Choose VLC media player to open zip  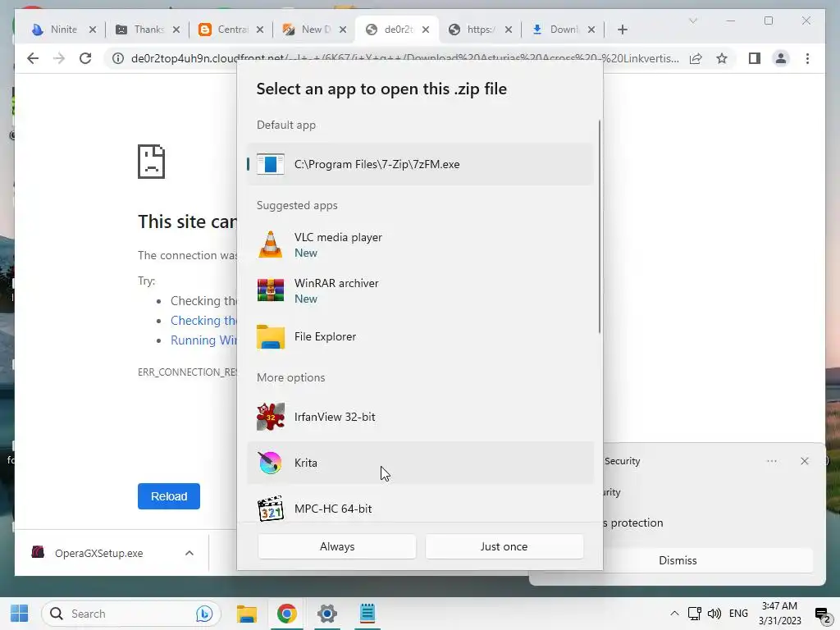(420, 244)
